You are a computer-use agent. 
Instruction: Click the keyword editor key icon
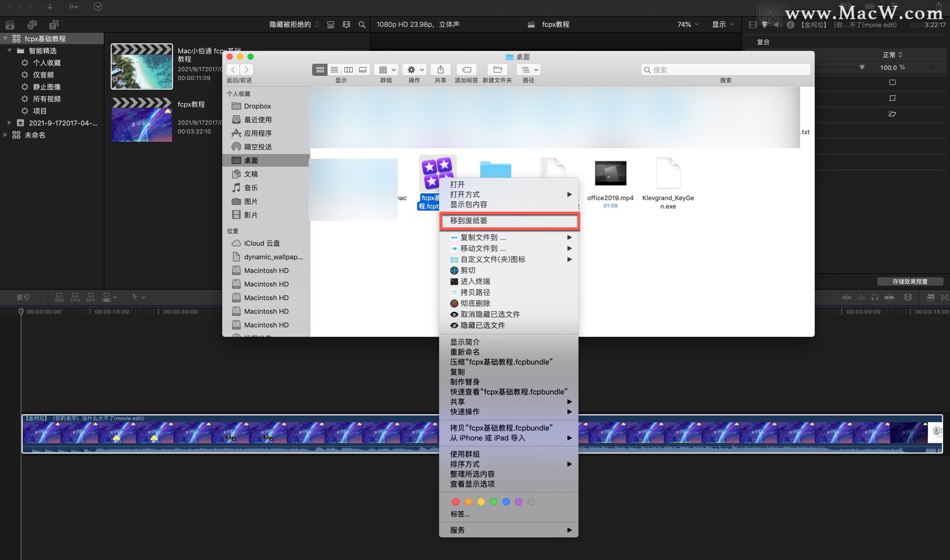pos(74,6)
